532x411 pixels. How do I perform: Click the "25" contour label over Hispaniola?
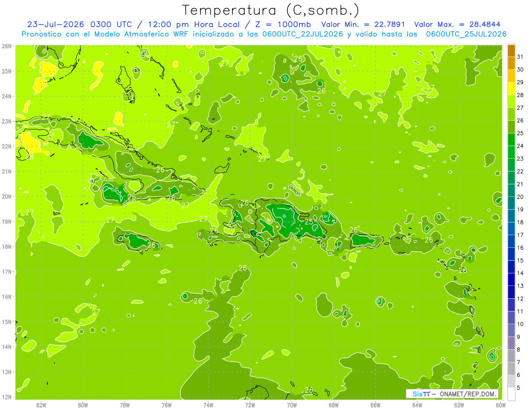(x=309, y=222)
